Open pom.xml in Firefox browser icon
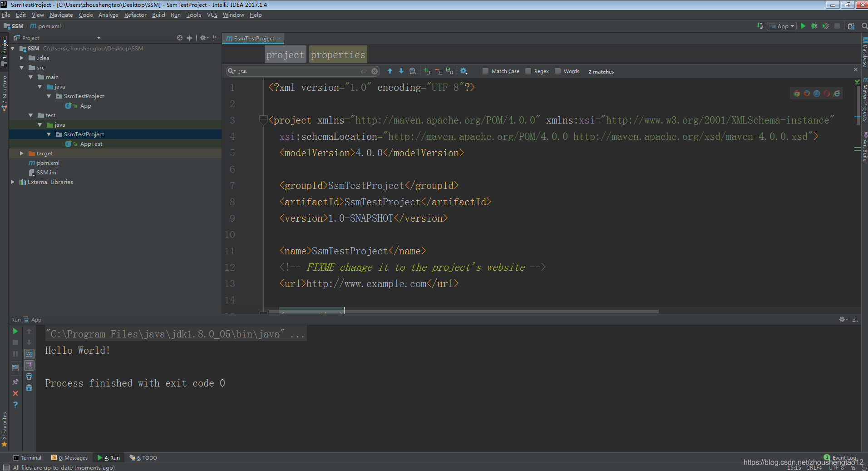The image size is (868, 471). 807,94
